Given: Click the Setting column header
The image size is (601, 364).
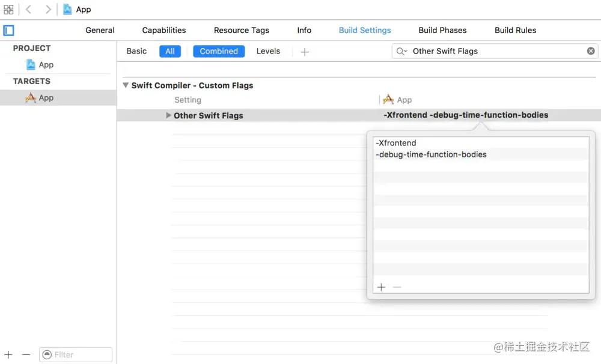Looking at the screenshot, I should click(188, 100).
